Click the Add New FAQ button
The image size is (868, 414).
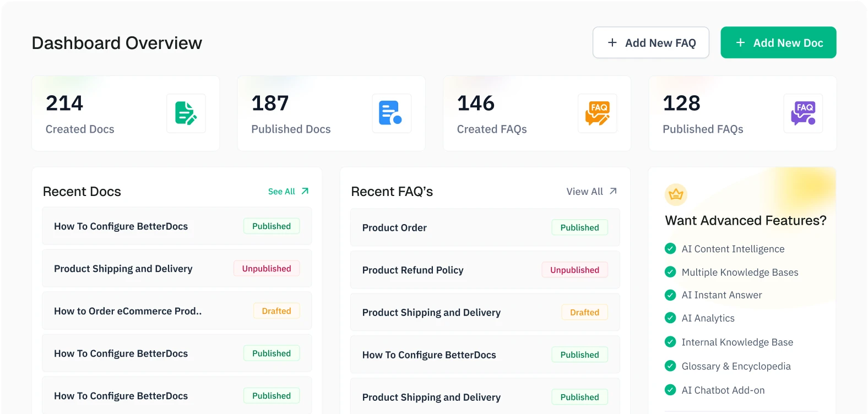(x=651, y=42)
